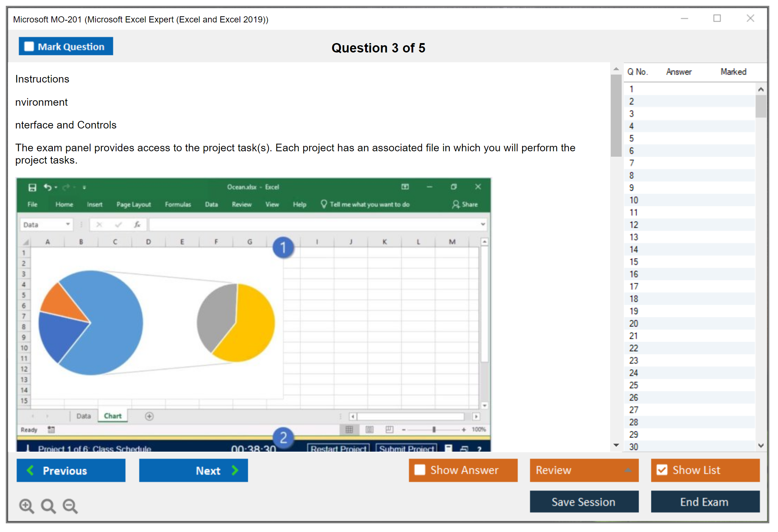Image resolution: width=778 pixels, height=532 pixels.
Task: Open the Formulas ribbon tab
Action: [178, 204]
